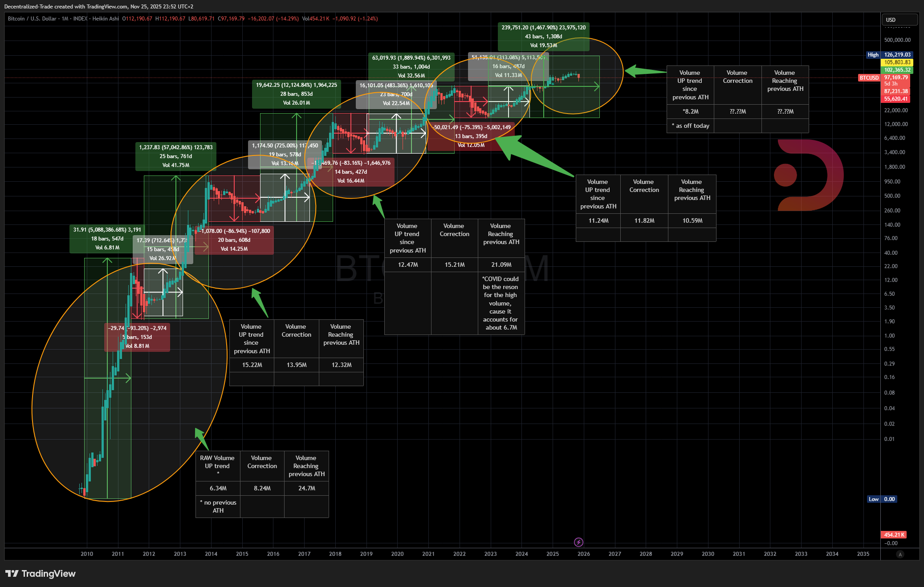The height and width of the screenshot is (587, 924).
Task: Click the 2010 label on the time axis
Action: [87, 554]
